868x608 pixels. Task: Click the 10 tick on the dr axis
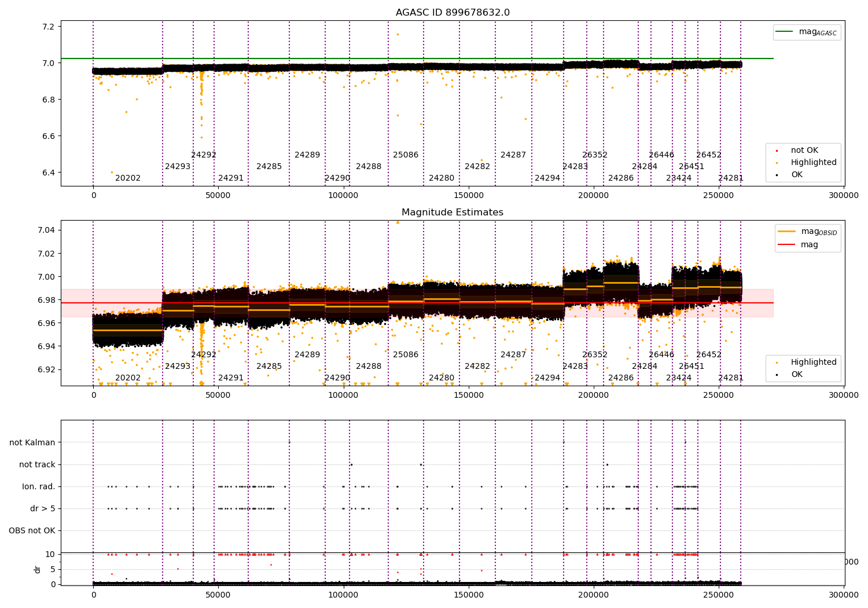pyautogui.click(x=50, y=554)
